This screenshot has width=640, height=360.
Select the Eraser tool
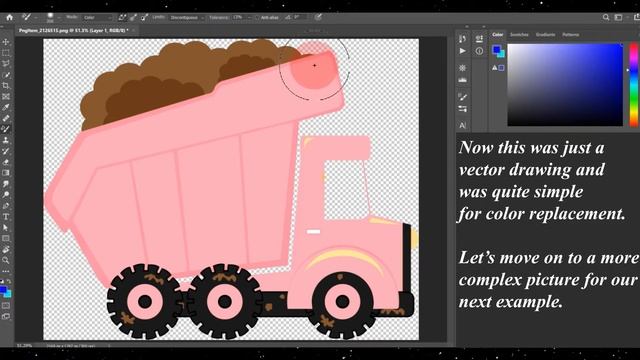click(x=6, y=162)
